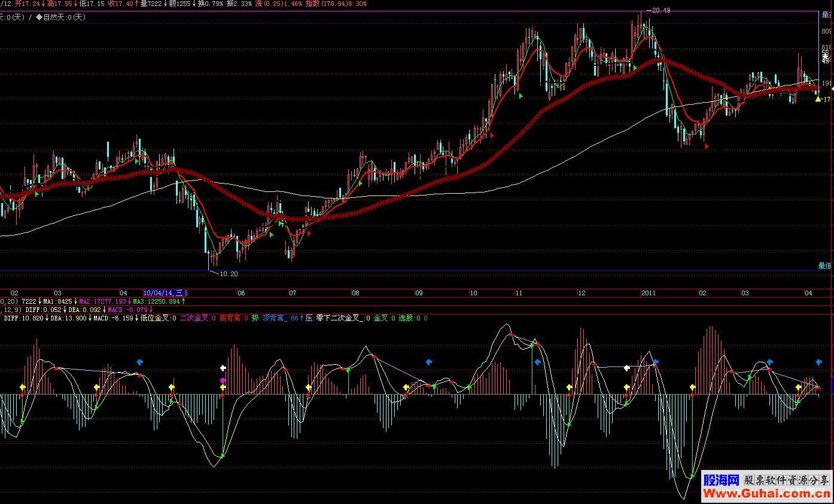This screenshot has width=834, height=504.
Task: Click the 低位金叉:0 indicator label
Action: pyautogui.click(x=159, y=318)
